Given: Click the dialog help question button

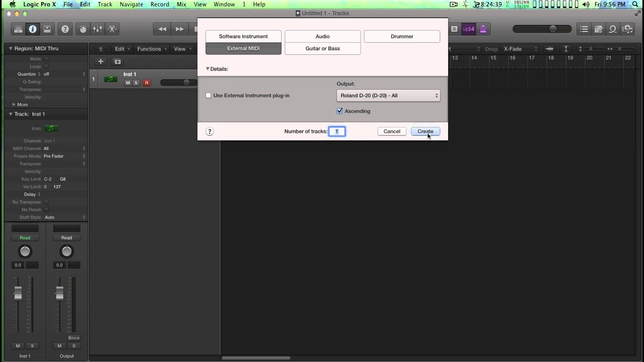Looking at the screenshot, I should [210, 131].
